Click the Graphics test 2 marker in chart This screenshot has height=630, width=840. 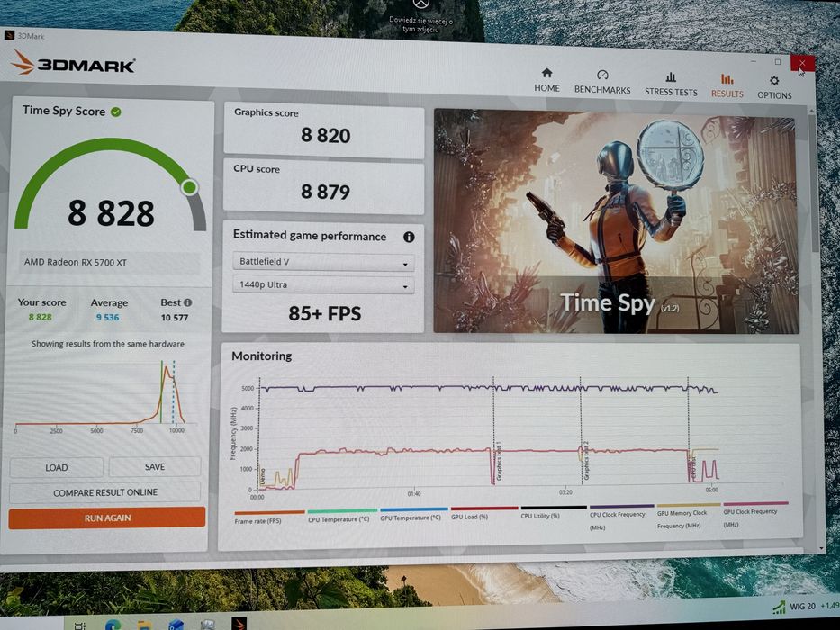586,461
